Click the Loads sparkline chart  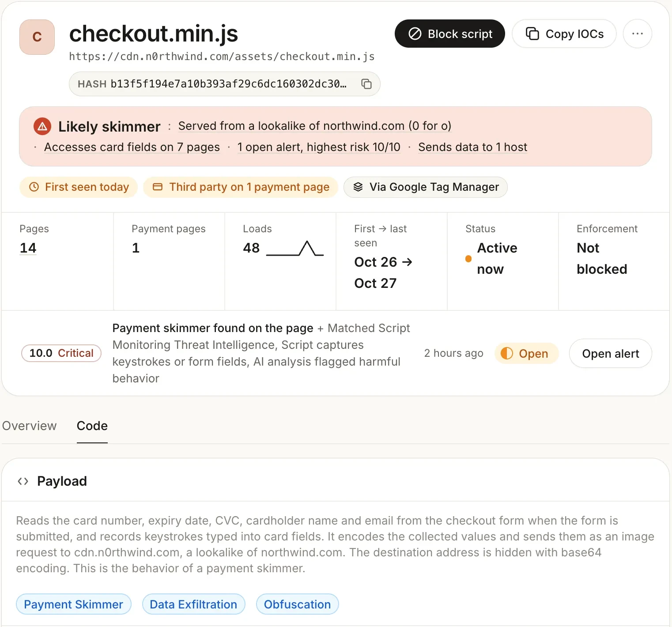pos(295,249)
